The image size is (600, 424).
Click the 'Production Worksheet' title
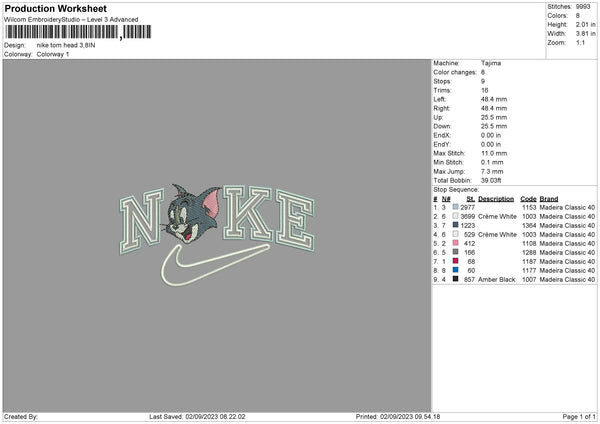pos(55,8)
